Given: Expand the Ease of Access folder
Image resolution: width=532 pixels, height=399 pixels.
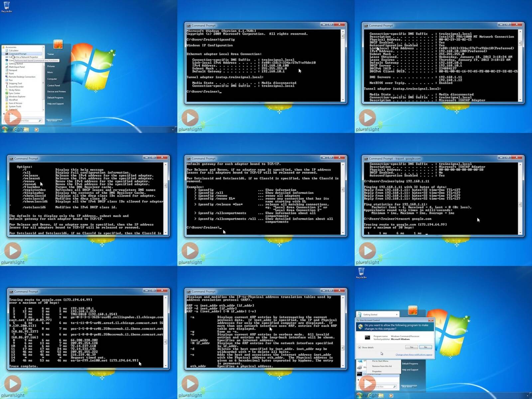Looking at the screenshot, I should click(x=15, y=103).
